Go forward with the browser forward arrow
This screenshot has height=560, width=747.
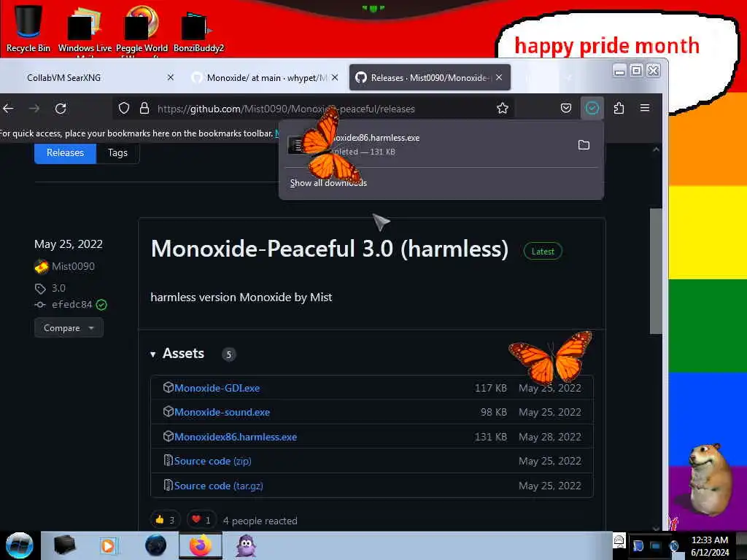tap(34, 109)
